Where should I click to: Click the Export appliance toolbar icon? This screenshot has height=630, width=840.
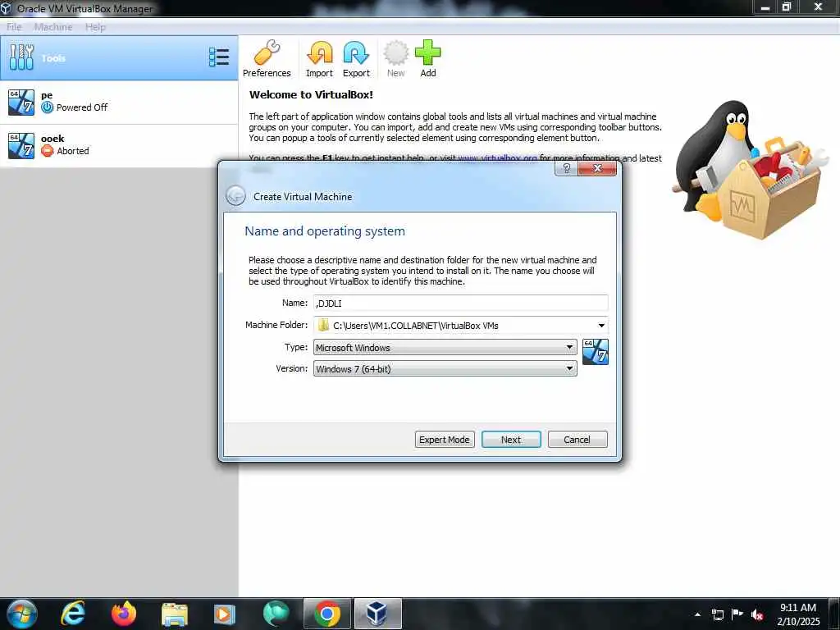pos(356,59)
